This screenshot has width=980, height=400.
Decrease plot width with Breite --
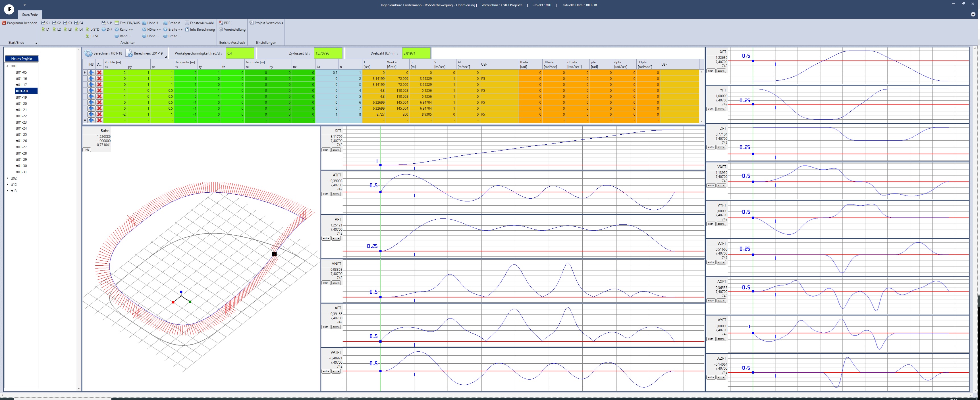pos(172,36)
